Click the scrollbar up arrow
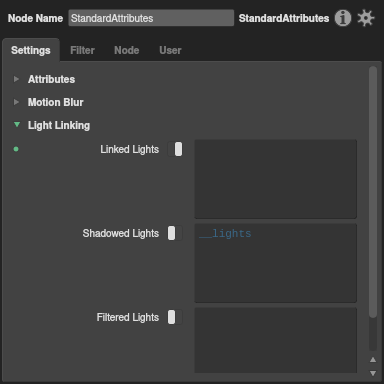384x384 pixels. click(x=373, y=360)
